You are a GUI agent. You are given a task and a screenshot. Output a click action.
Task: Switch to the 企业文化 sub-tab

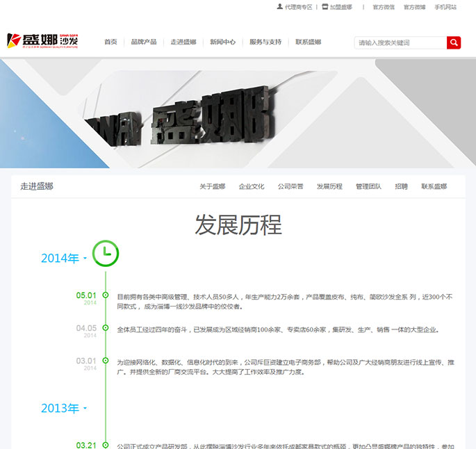coord(252,186)
